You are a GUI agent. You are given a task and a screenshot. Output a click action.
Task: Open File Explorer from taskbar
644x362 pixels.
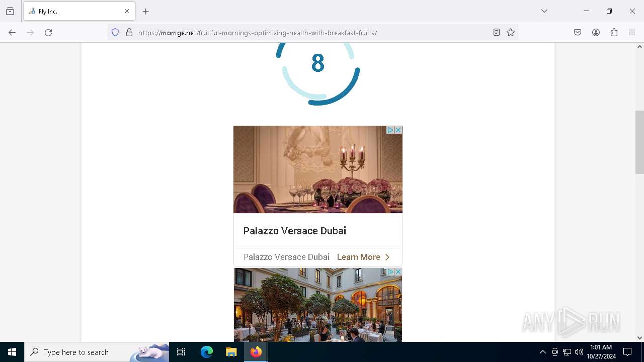pos(231,352)
